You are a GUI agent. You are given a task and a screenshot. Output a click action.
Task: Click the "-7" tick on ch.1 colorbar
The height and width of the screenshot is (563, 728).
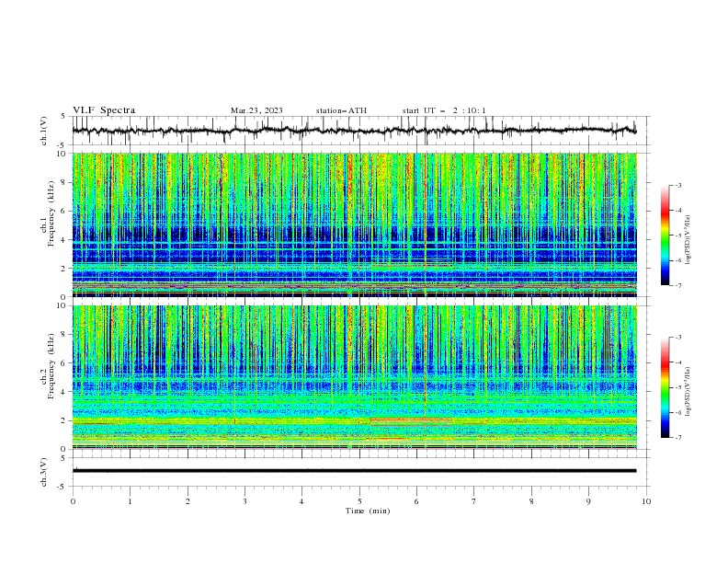tap(677, 285)
